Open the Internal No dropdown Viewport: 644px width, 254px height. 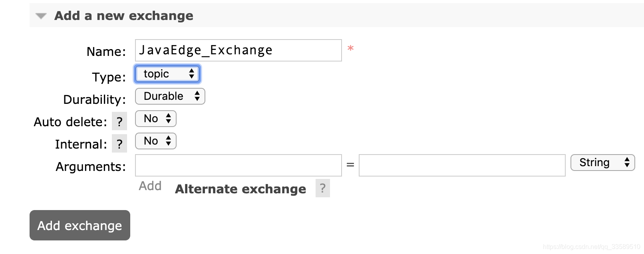[156, 141]
